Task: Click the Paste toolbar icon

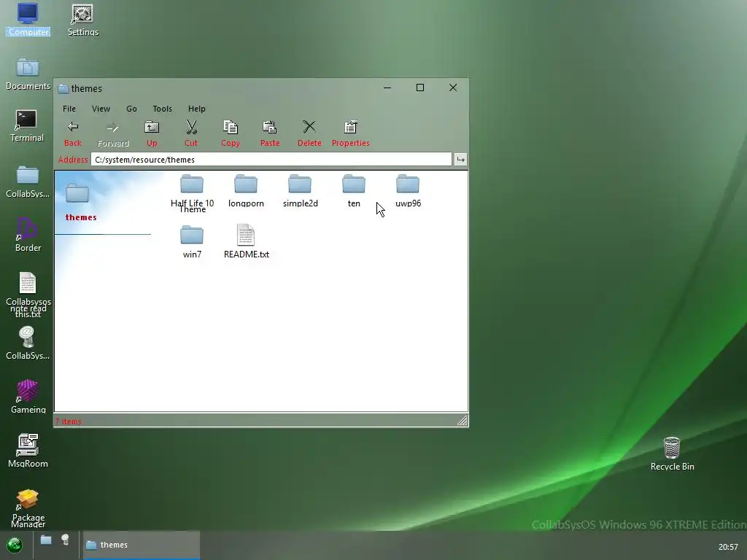Action: (x=270, y=127)
